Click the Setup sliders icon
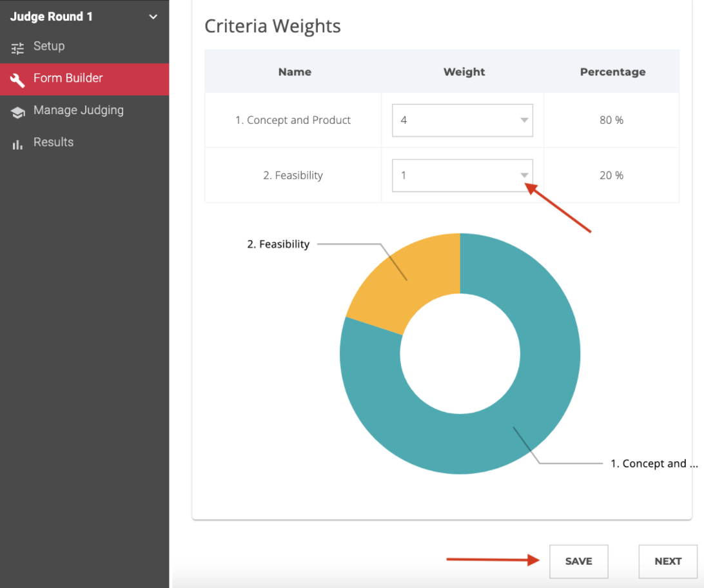 coord(17,48)
